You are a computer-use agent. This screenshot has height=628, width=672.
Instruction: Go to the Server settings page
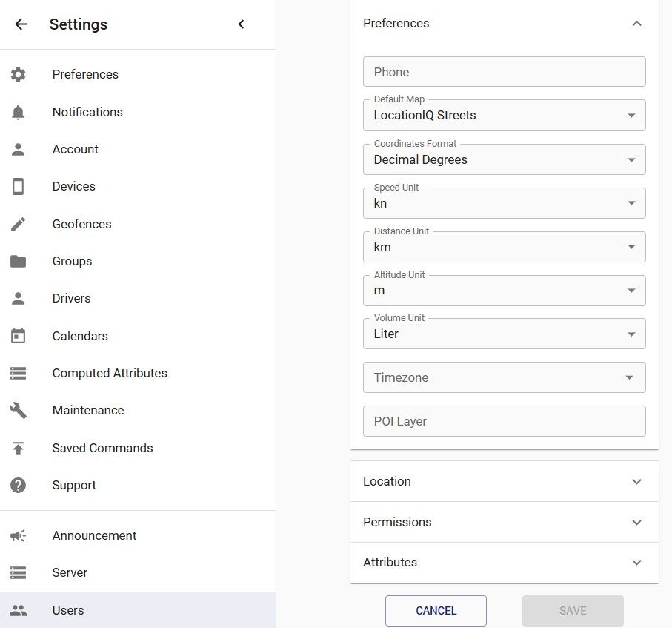point(70,572)
